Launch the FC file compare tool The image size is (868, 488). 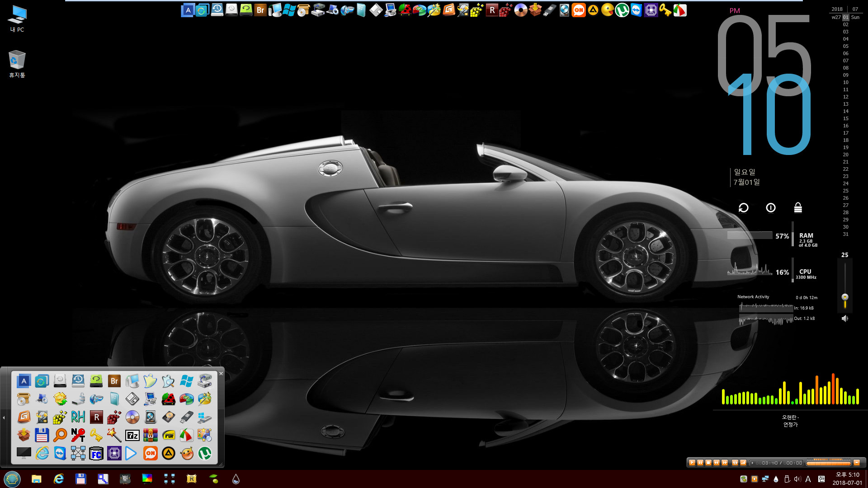(x=96, y=453)
